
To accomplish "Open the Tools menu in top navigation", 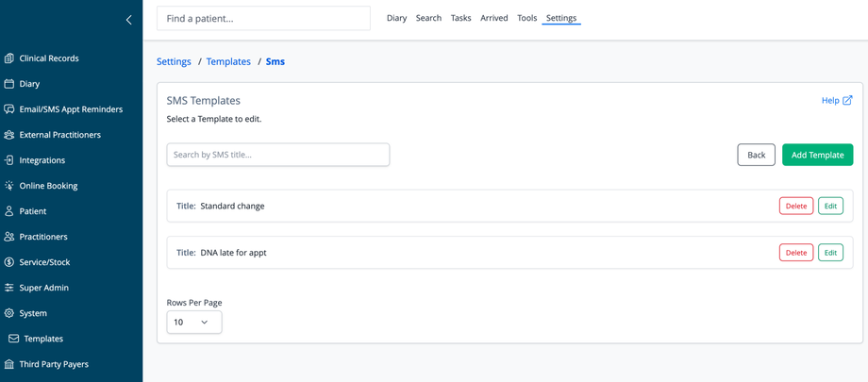I will point(526,18).
